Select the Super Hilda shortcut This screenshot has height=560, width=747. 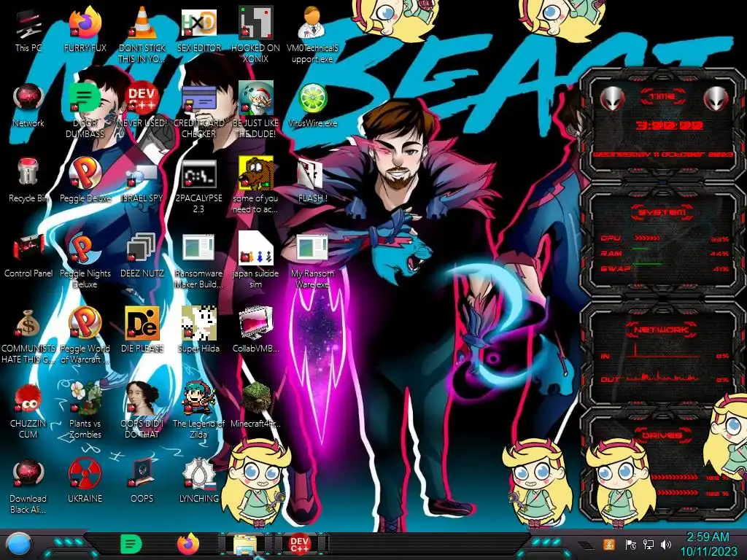(198, 323)
